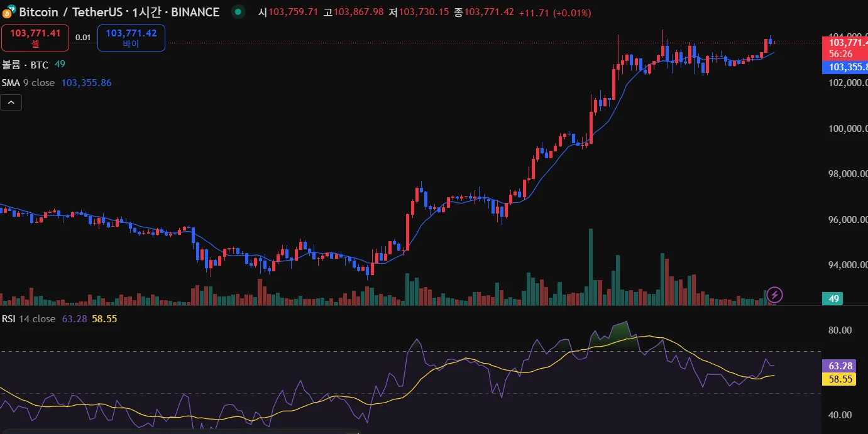868x434 pixels.
Task: Click the blue 바이 buy button
Action: point(131,38)
